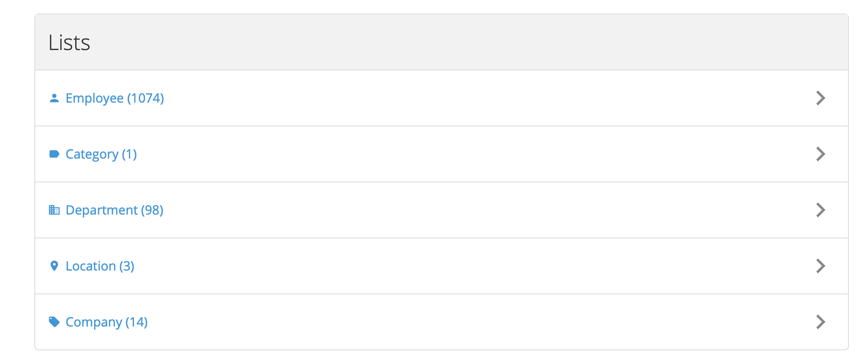Go to the Location list link

91,266
